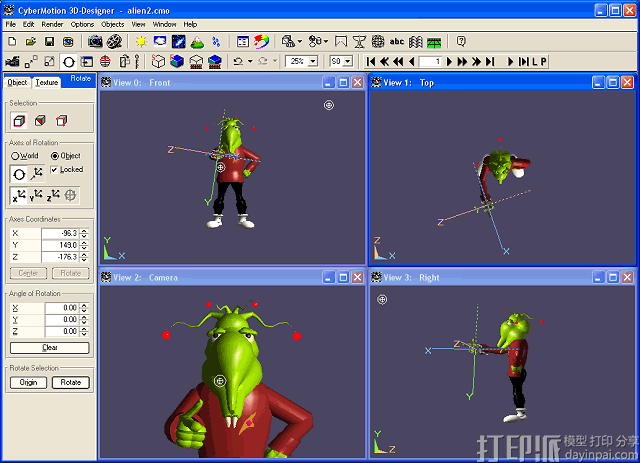Expand the first object-group toolbar dropdown arrow
The width and height of the screenshot is (640, 463).
(300, 42)
